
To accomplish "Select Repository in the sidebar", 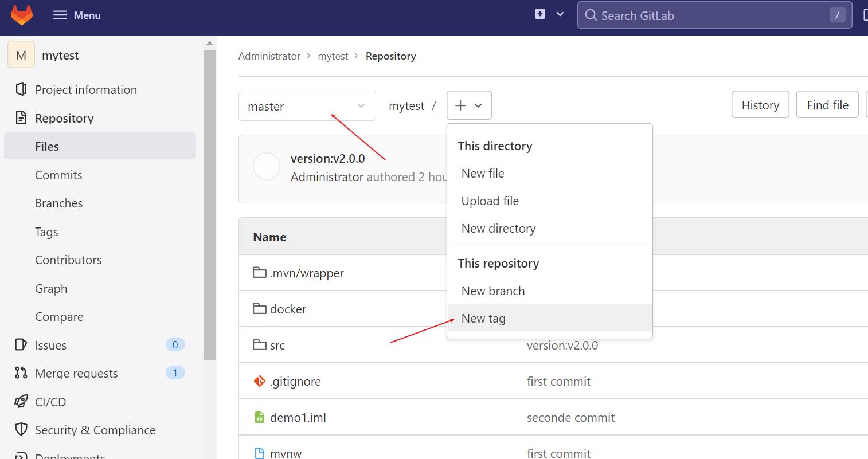I will [64, 119].
